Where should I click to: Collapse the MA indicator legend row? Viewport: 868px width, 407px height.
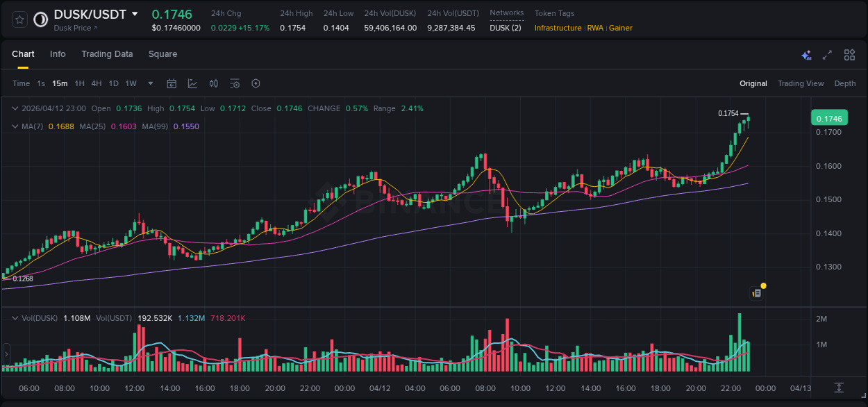15,126
